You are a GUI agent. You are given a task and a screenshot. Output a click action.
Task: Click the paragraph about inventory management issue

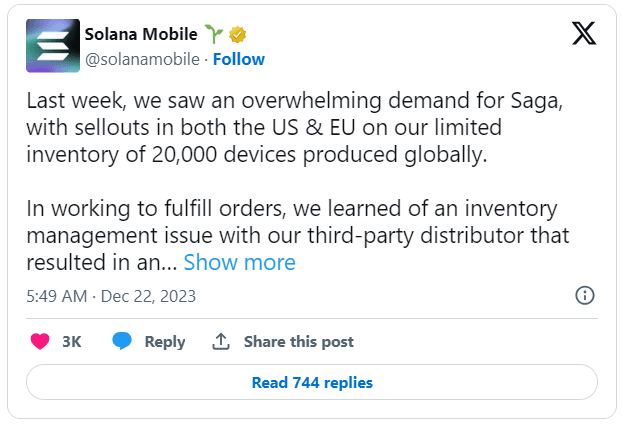click(x=298, y=235)
